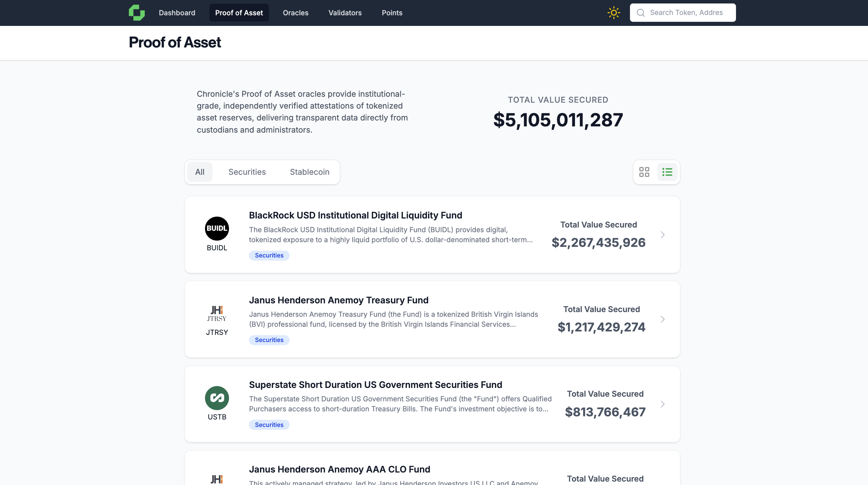The height and width of the screenshot is (485, 868).
Task: Open the Points nav item
Action: coord(392,13)
